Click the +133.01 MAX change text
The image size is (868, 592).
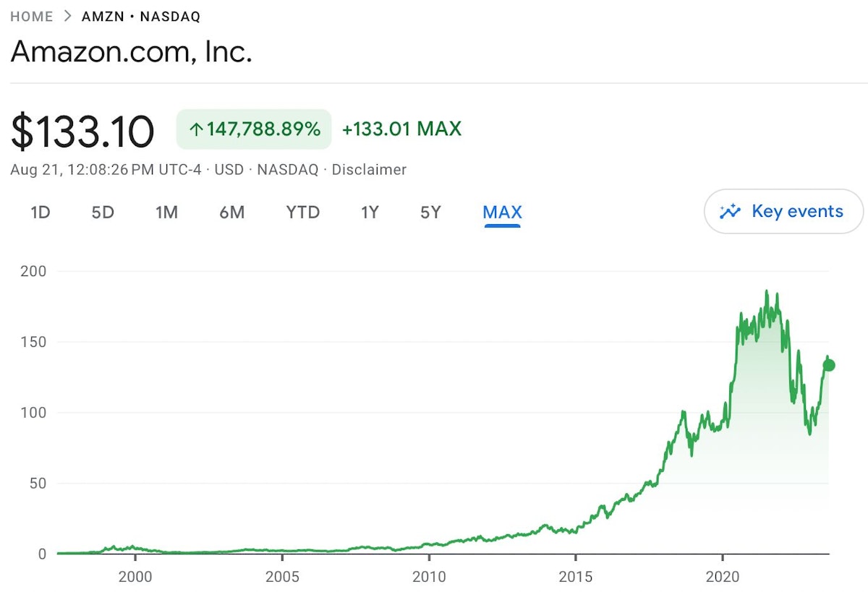(x=401, y=129)
